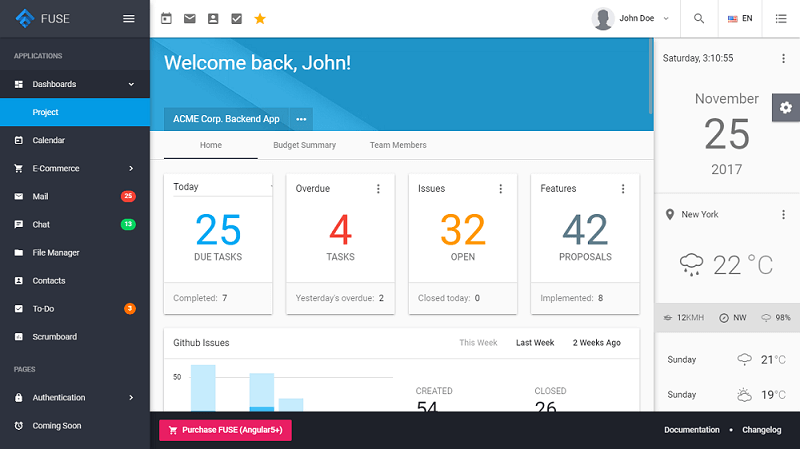Switch to the Budget Summary tab
800x449 pixels.
(x=305, y=145)
